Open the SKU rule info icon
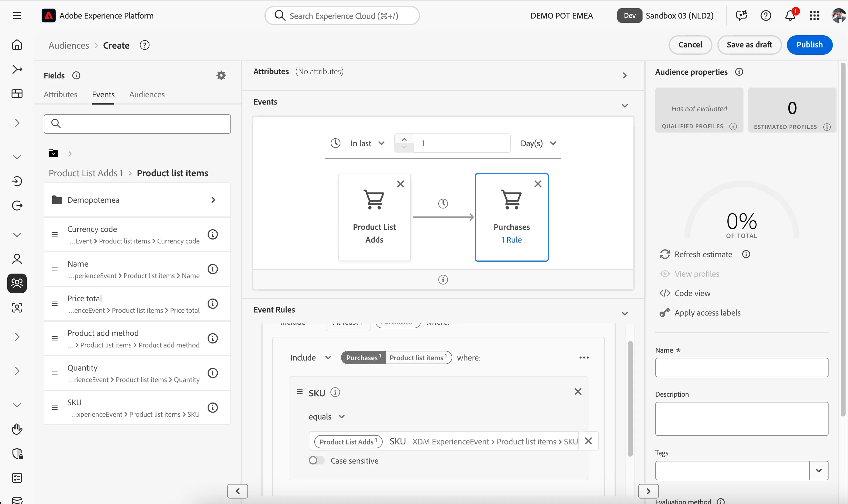 pyautogui.click(x=335, y=393)
